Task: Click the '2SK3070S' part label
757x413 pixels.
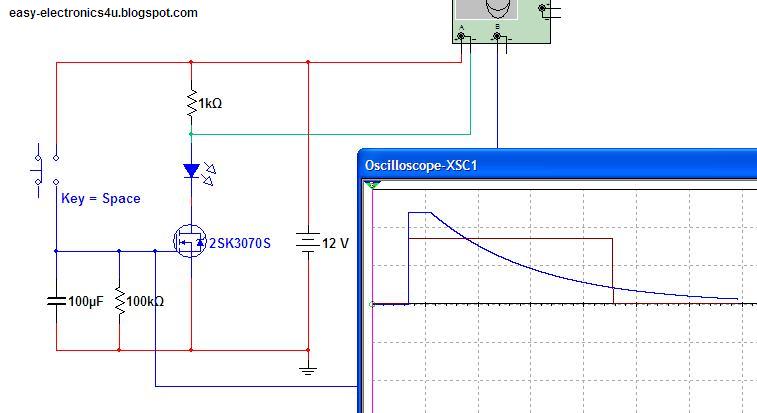Action: coord(239,243)
